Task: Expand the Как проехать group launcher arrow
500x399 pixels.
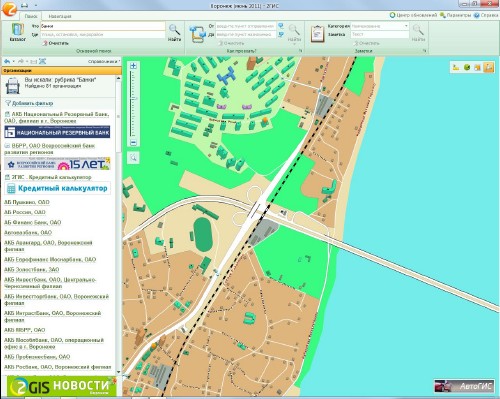Action: coord(300,51)
